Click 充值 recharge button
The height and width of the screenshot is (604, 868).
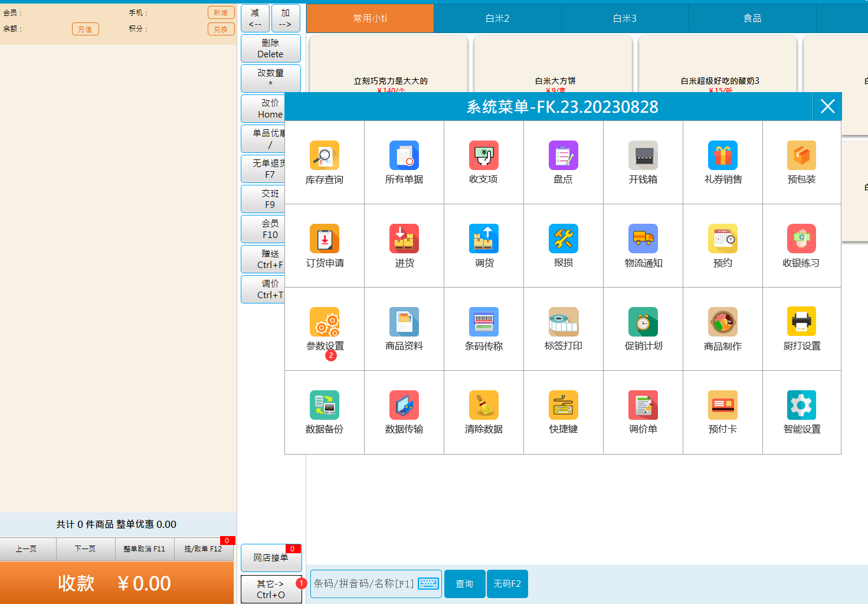[x=86, y=29]
